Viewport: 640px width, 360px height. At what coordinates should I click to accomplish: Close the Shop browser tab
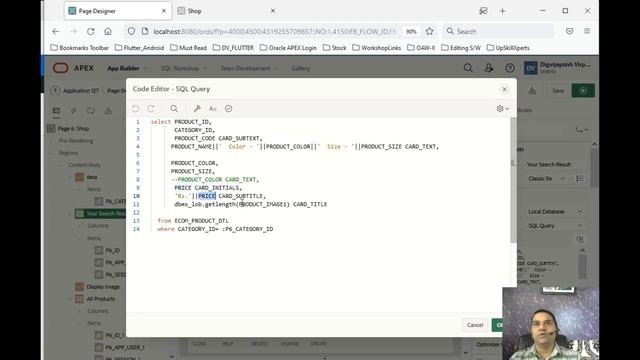point(273,11)
